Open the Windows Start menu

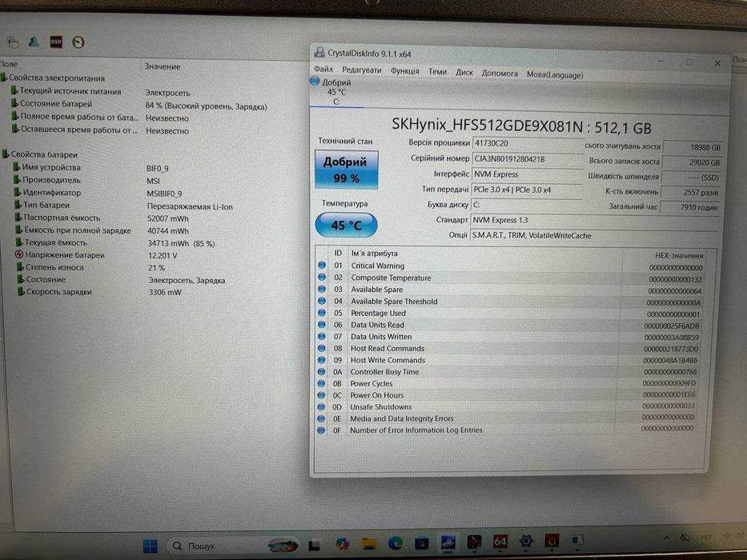click(x=150, y=546)
